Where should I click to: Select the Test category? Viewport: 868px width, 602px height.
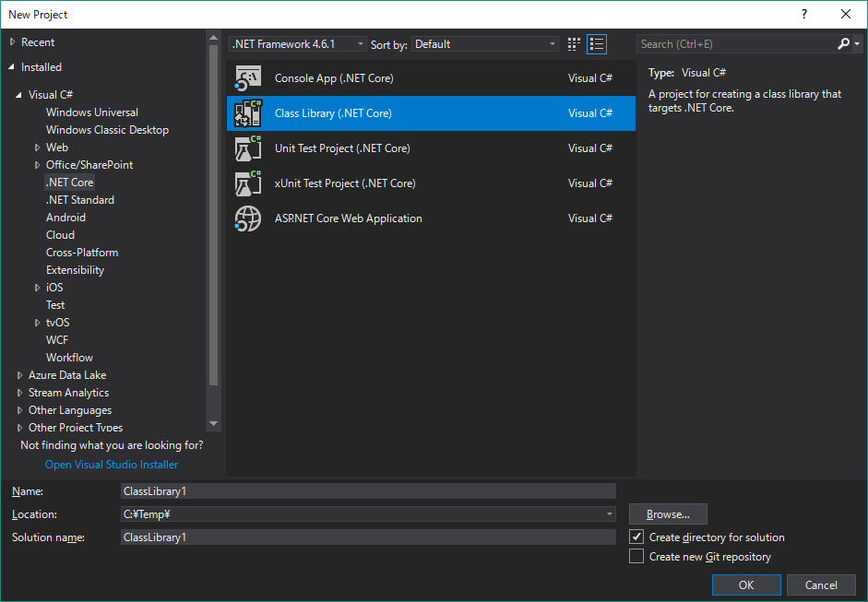55,305
